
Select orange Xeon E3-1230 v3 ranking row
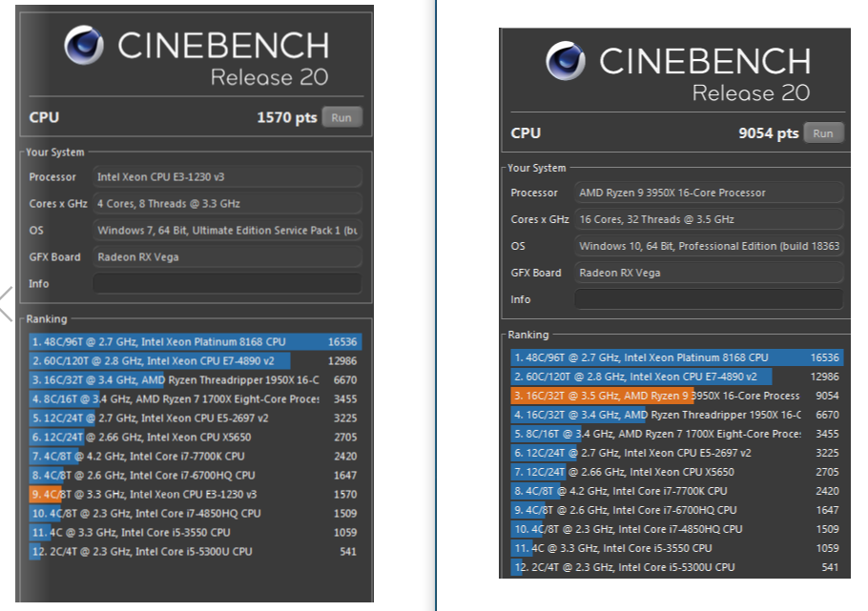196,494
